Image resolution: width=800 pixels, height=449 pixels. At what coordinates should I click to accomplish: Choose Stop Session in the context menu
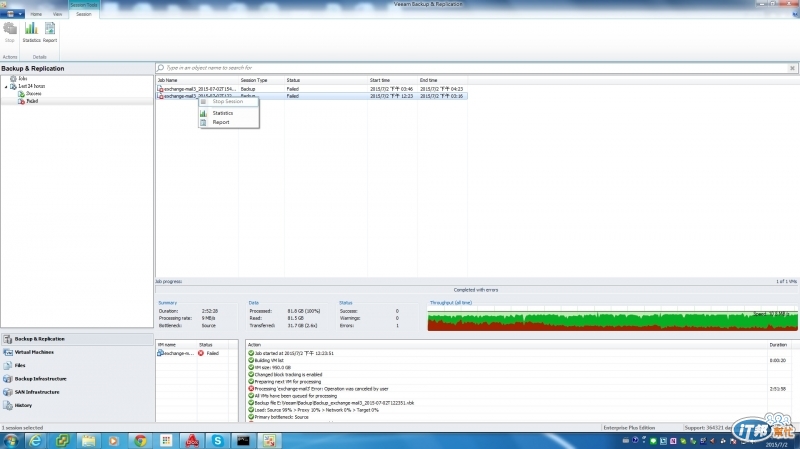[x=228, y=102]
